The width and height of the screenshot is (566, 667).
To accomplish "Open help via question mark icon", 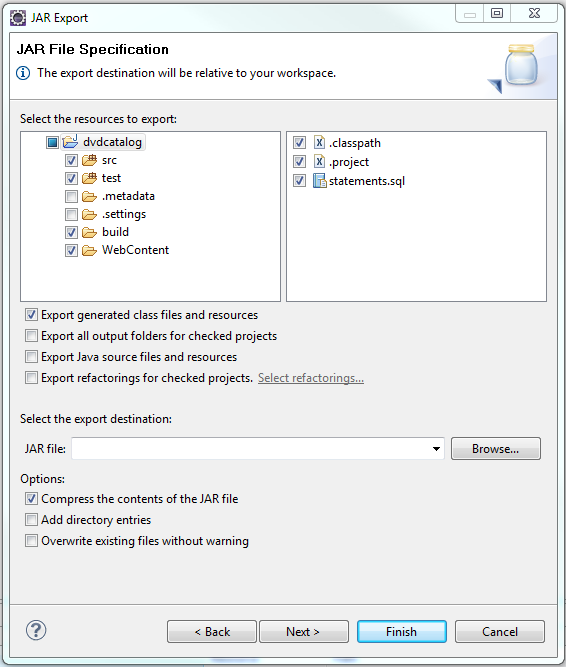I will tap(36, 630).
